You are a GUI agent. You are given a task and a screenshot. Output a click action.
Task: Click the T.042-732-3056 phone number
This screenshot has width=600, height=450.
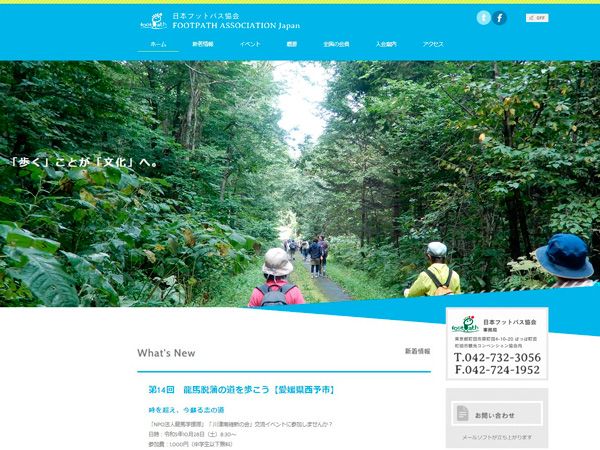(497, 357)
